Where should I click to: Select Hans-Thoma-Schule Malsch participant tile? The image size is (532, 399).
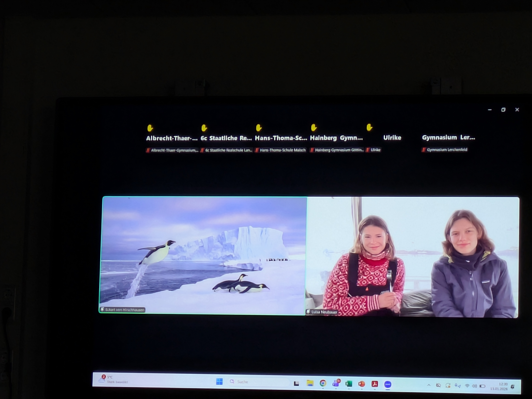point(281,138)
